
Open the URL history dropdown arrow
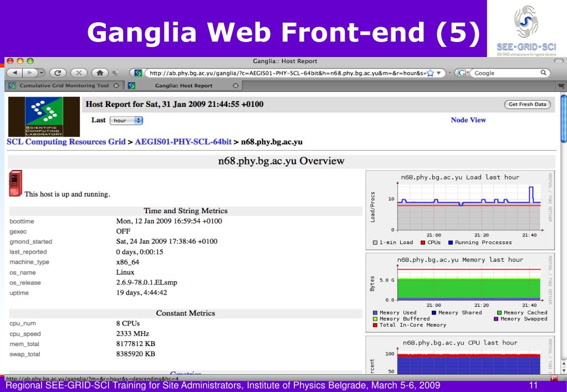tap(438, 73)
